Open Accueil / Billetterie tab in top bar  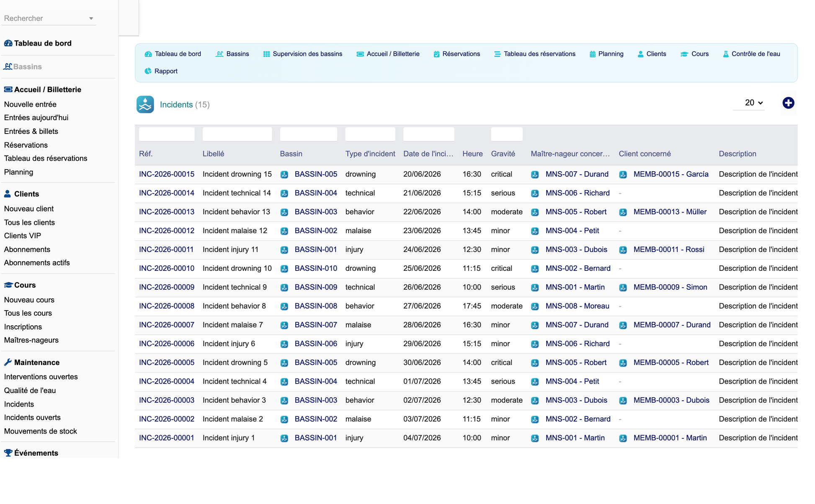point(388,54)
